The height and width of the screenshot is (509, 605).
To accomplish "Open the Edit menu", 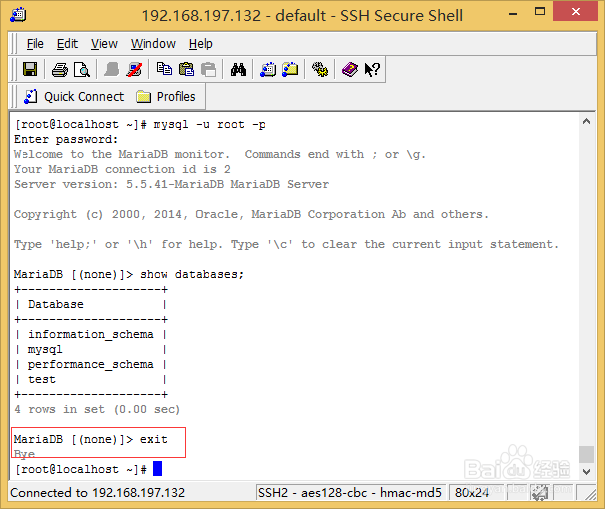I will (x=68, y=44).
